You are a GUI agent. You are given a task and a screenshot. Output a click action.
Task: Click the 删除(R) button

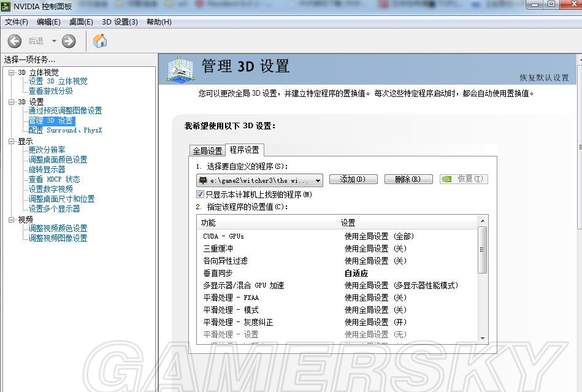408,179
